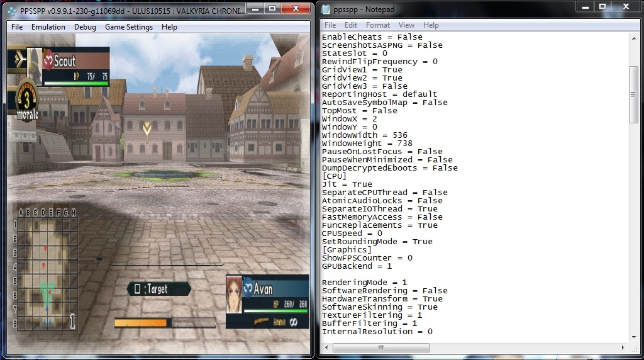The image size is (644, 360).
Task: Open the Emulation menu
Action: pos(48,27)
